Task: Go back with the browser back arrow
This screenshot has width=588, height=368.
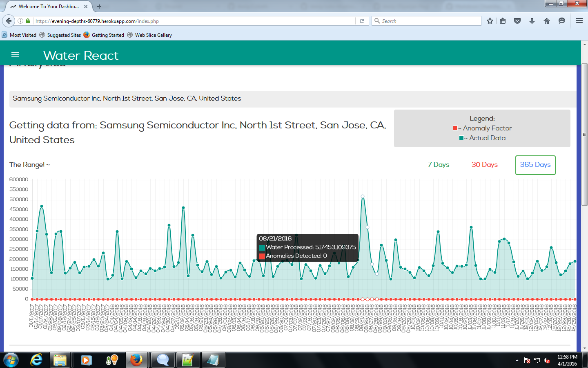Action: coord(9,21)
